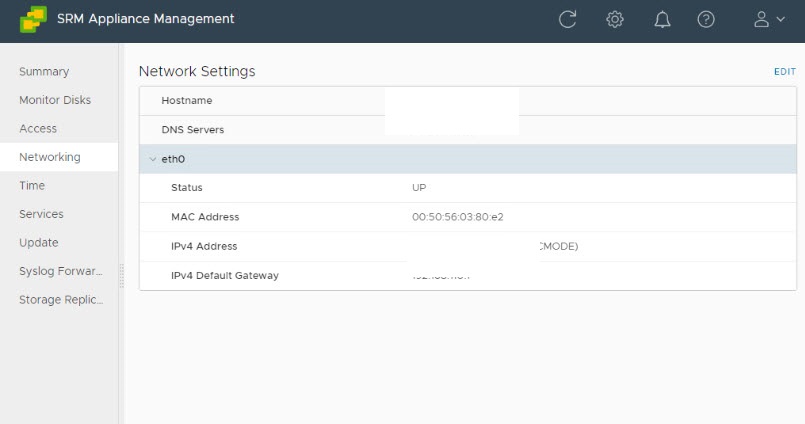The width and height of the screenshot is (805, 424).
Task: Open the Summary page
Action: click(44, 72)
